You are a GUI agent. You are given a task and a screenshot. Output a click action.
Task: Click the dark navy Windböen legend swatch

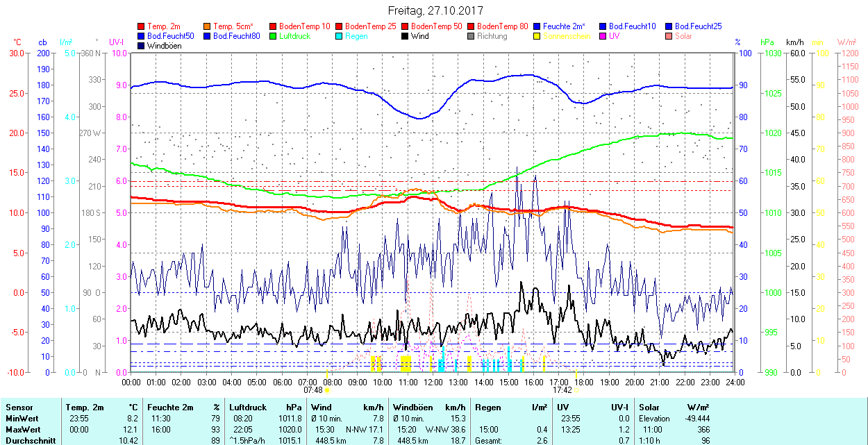point(142,46)
